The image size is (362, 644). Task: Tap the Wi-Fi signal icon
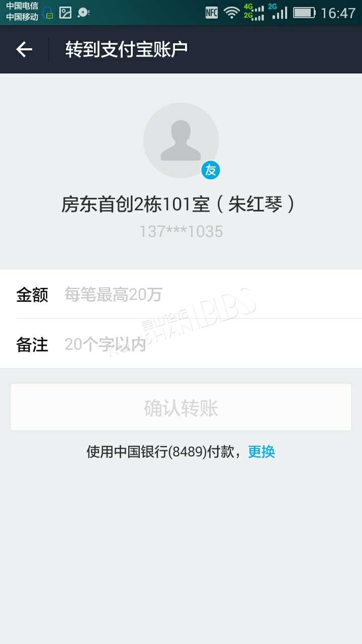[232, 13]
